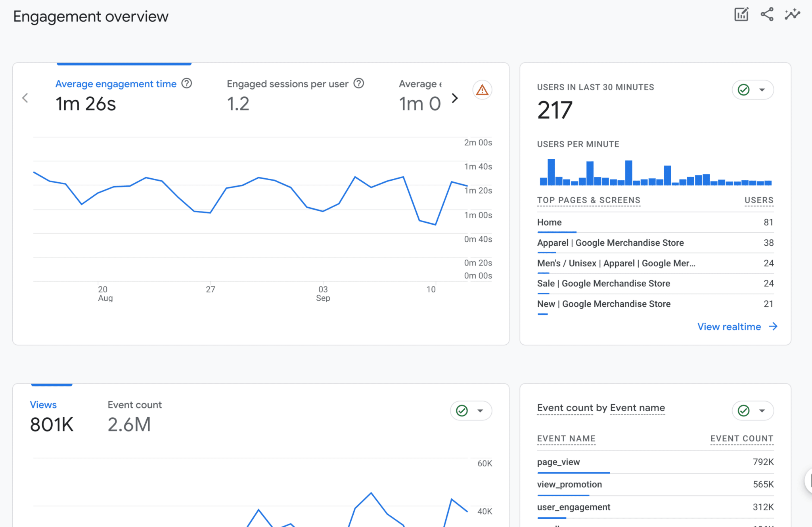812x527 pixels.
Task: Advance metric carousel with right chevron
Action: point(455,98)
